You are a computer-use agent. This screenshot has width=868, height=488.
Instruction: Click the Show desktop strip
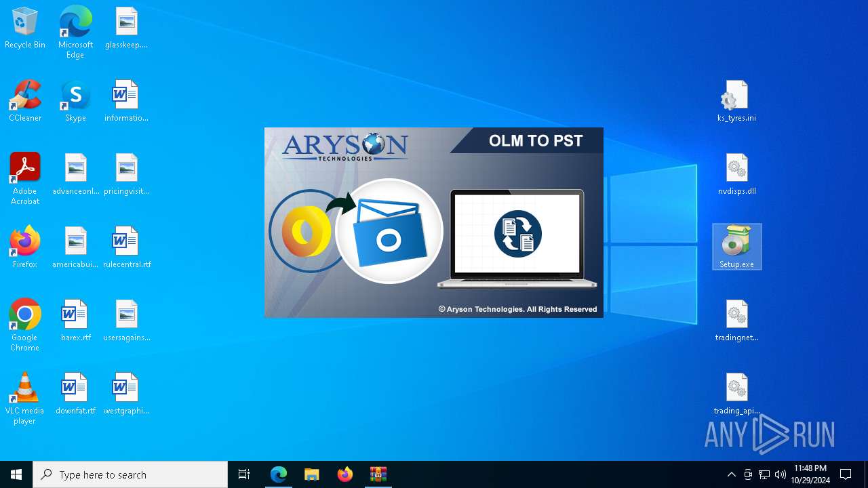tap(865, 474)
